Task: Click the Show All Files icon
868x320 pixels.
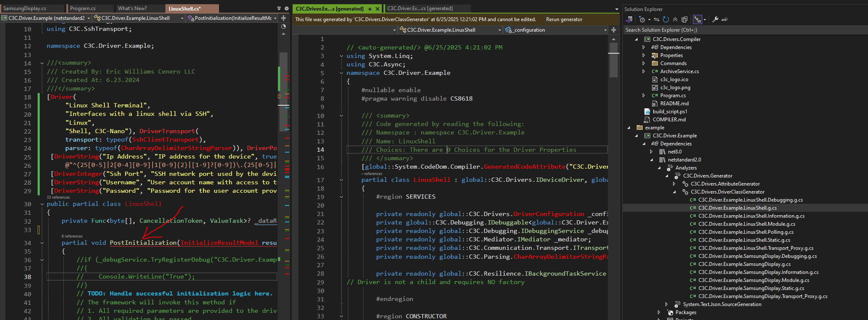Action: 685,19
